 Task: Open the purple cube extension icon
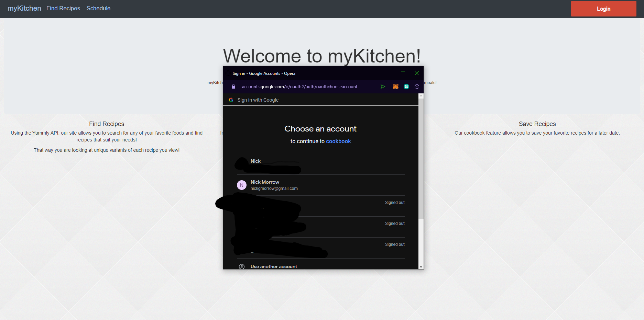(x=416, y=87)
